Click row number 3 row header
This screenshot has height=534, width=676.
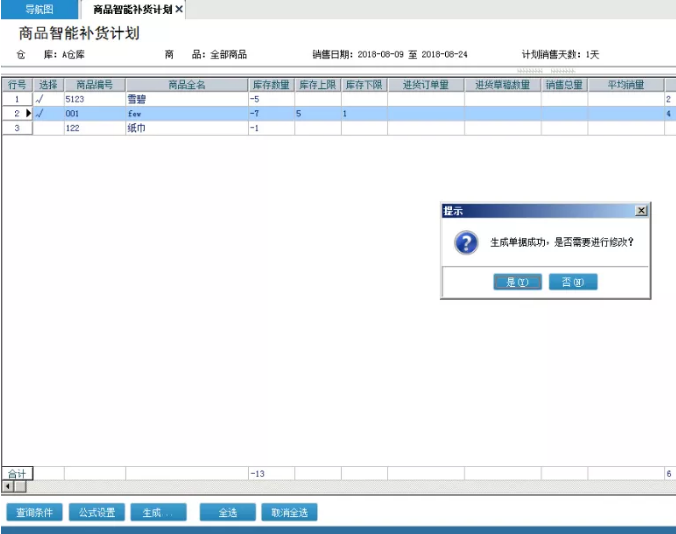coord(17,128)
